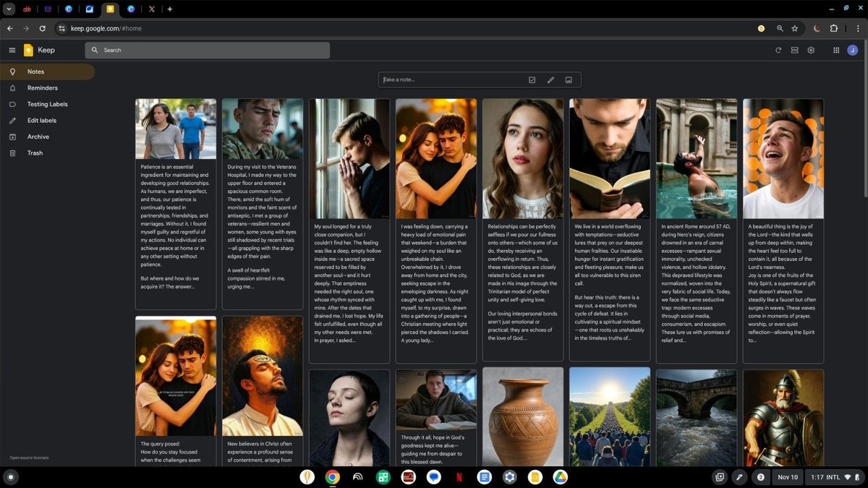Create a new list checkbox icon
The width and height of the screenshot is (868, 488).
click(x=532, y=80)
